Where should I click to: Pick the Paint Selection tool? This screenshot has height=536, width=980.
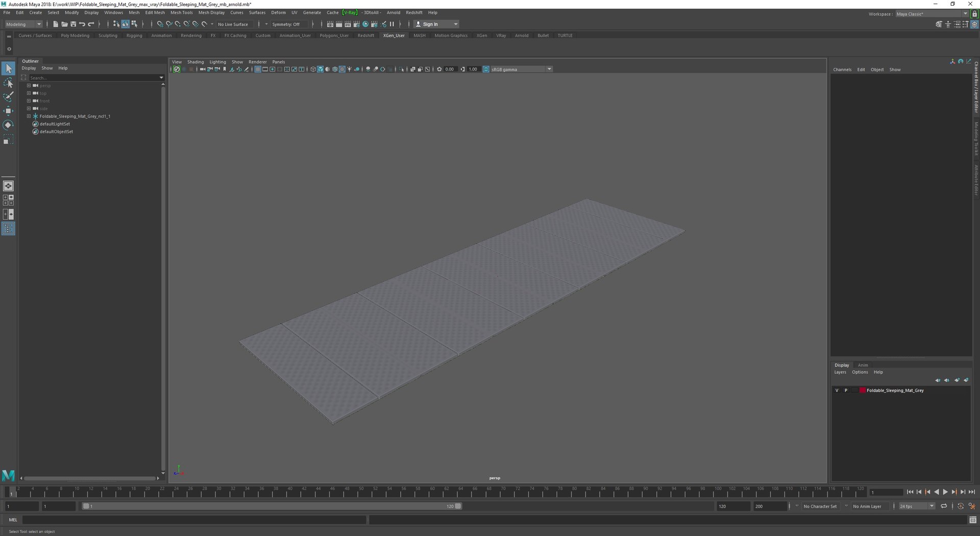[8, 97]
